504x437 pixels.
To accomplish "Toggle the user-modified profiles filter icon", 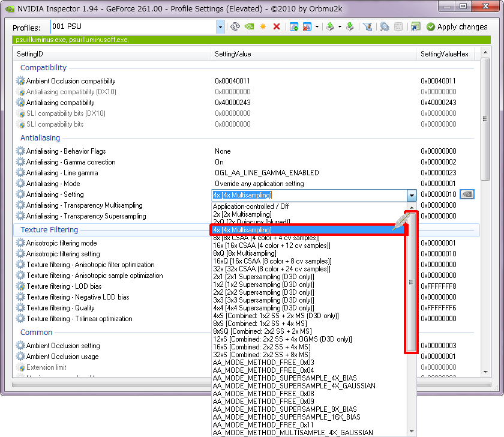I will click(x=367, y=26).
